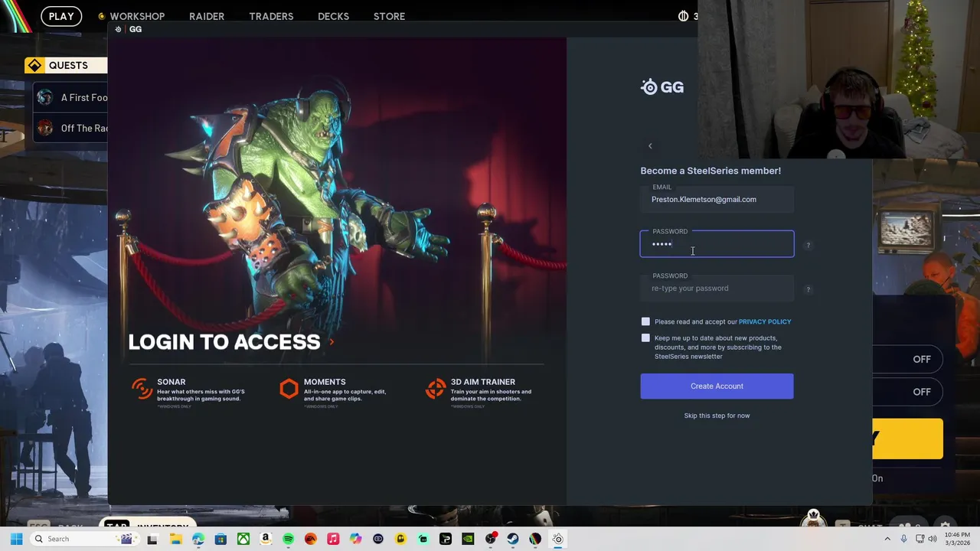
Task: Click the Quests diamond icon in the game
Action: (34, 66)
